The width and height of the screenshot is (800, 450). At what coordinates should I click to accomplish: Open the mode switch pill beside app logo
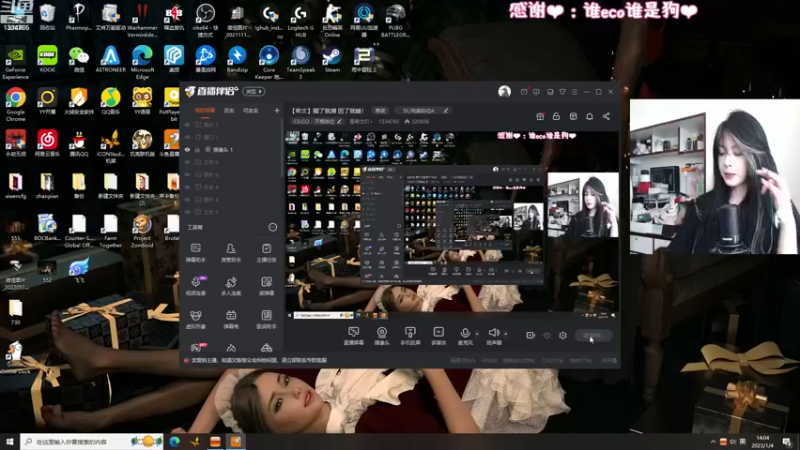[x=254, y=91]
